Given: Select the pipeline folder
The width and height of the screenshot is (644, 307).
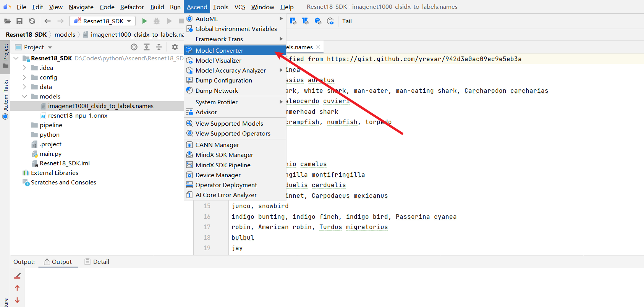Looking at the screenshot, I should click(51, 125).
